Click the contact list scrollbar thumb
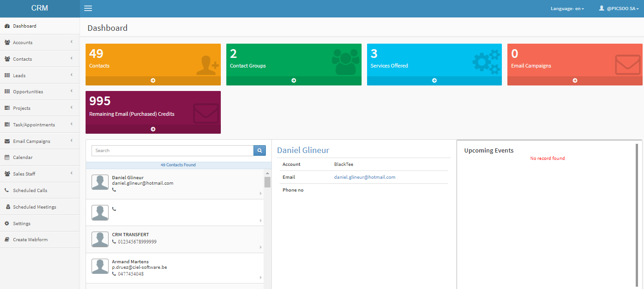Screen dimensions: 644x289 [x=267, y=182]
